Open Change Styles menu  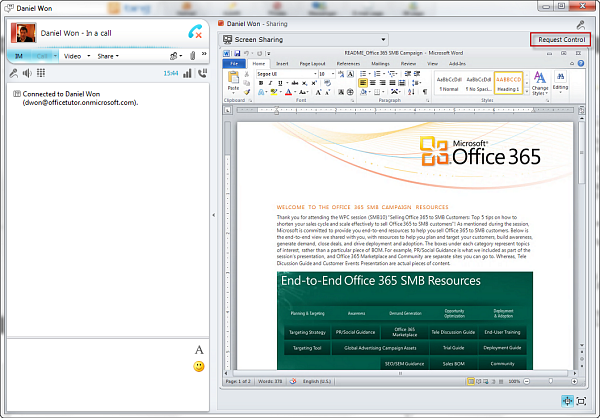(x=540, y=83)
